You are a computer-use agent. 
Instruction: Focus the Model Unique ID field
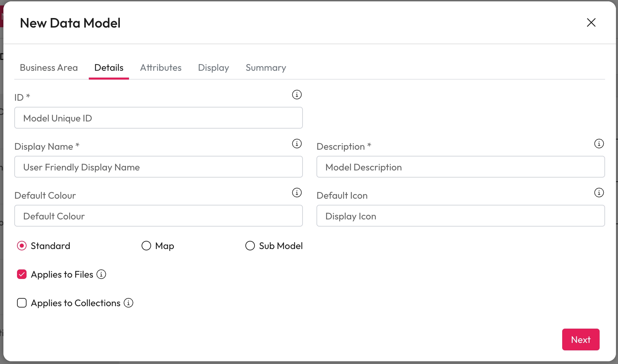coord(158,118)
